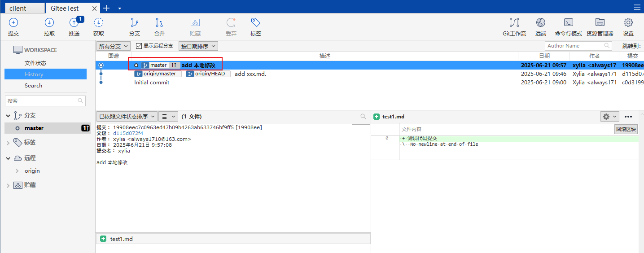
Task: Select 文件状态 in the workspace sidebar
Action: [x=35, y=63]
